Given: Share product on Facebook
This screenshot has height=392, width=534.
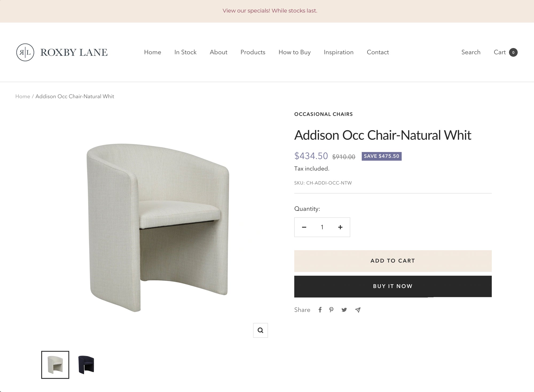Looking at the screenshot, I should click(320, 310).
